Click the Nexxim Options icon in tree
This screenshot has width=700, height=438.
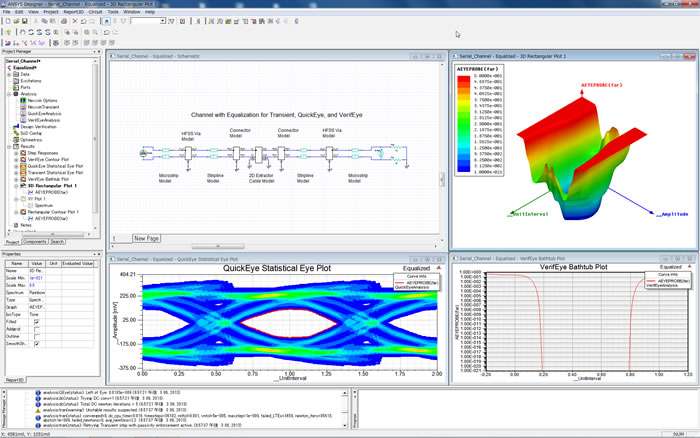[23, 100]
